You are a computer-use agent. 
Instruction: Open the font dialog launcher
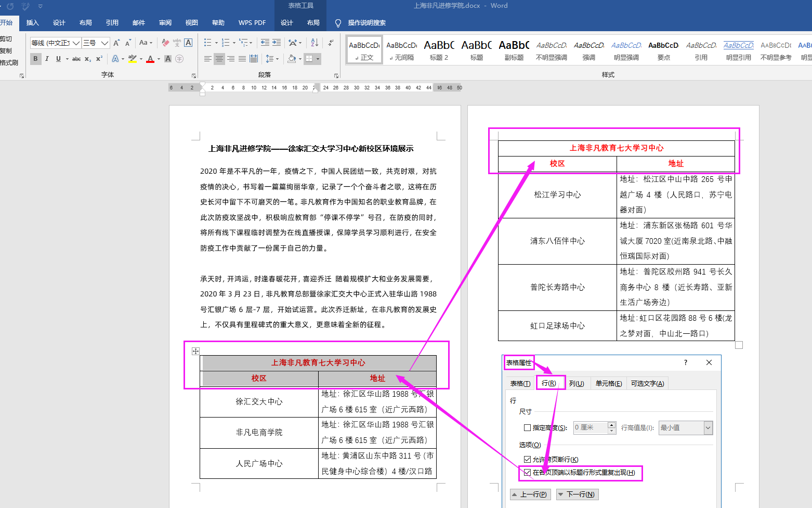tap(194, 76)
